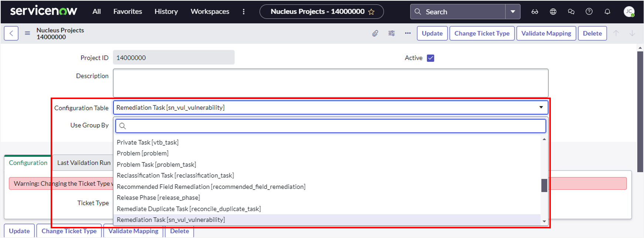Screen dimensions: 644x238
Task: Collapse the Configuration Table dropdown
Action: (331, 108)
